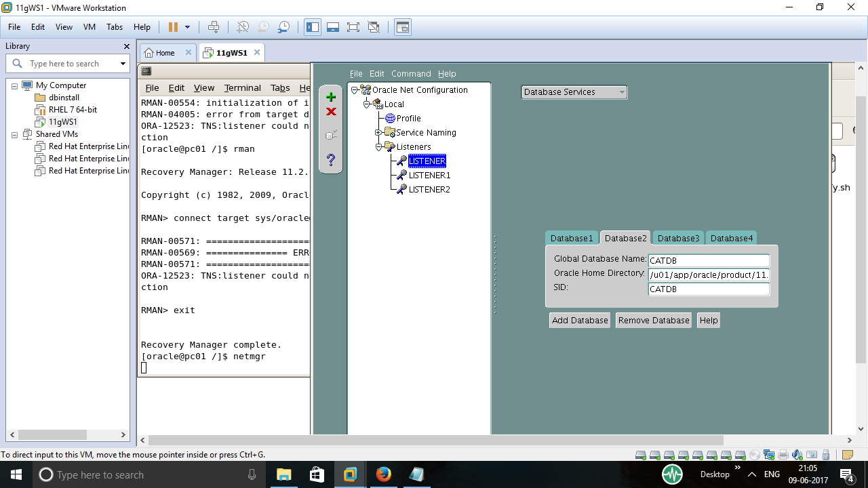Click the VMware pause VM button

coord(173,27)
